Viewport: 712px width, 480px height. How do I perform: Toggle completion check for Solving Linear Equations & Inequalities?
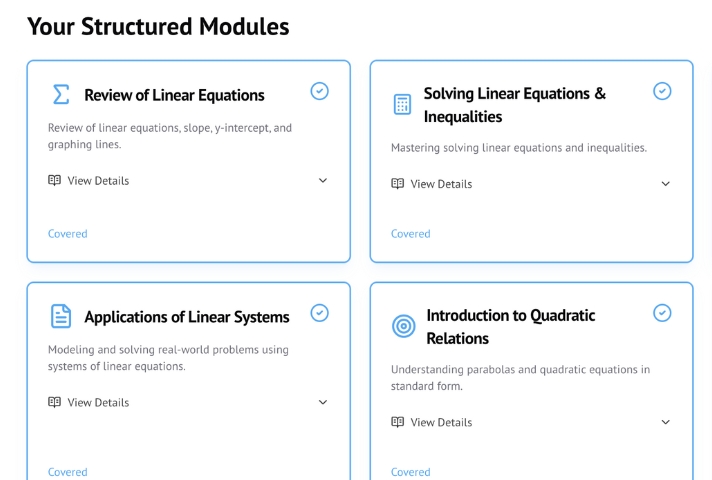[662, 91]
